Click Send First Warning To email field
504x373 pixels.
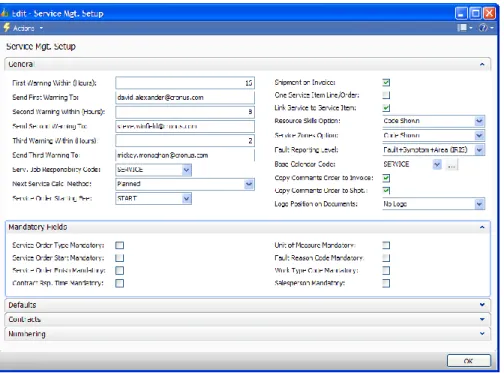pos(185,97)
